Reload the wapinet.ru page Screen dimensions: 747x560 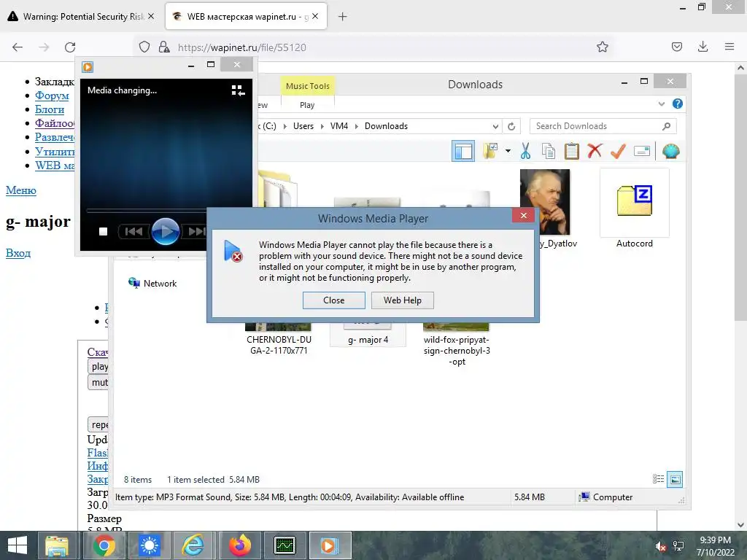pos(70,47)
